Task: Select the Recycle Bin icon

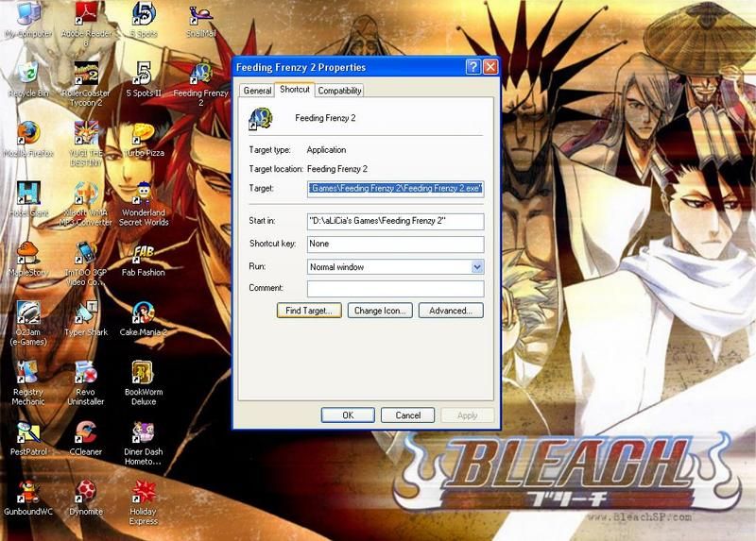Action: click(x=28, y=75)
